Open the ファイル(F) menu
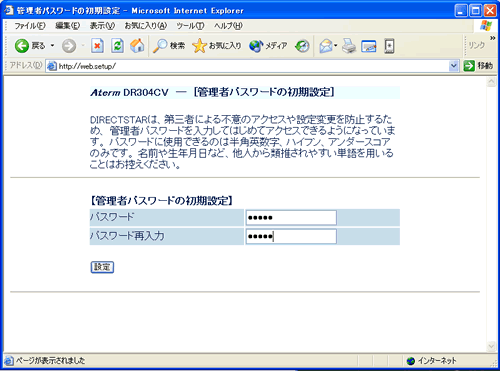500x371 pixels. coord(30,26)
